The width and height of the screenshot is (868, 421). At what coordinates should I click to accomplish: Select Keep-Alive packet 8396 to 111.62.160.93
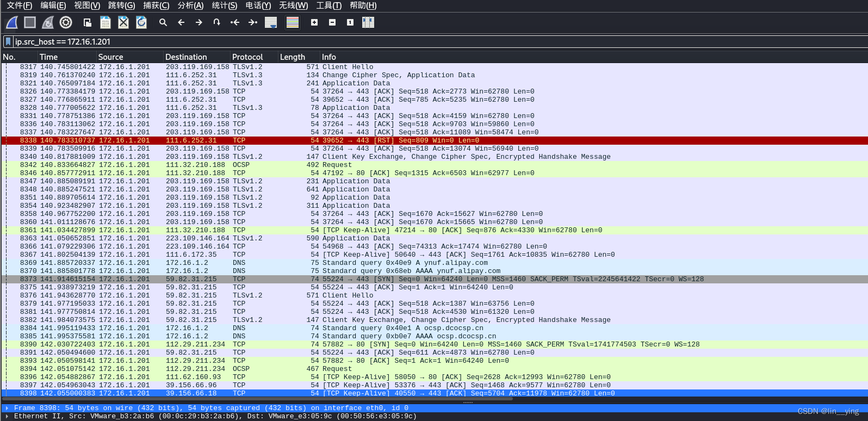click(x=434, y=377)
